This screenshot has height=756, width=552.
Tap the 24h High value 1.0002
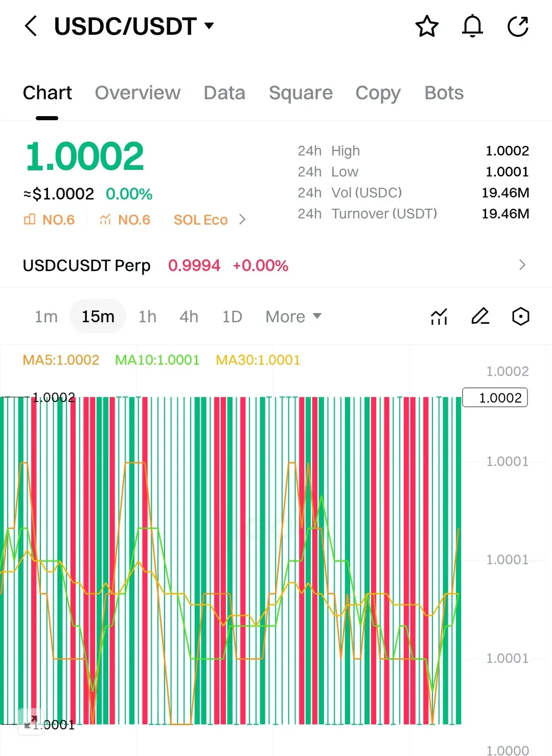(x=507, y=151)
